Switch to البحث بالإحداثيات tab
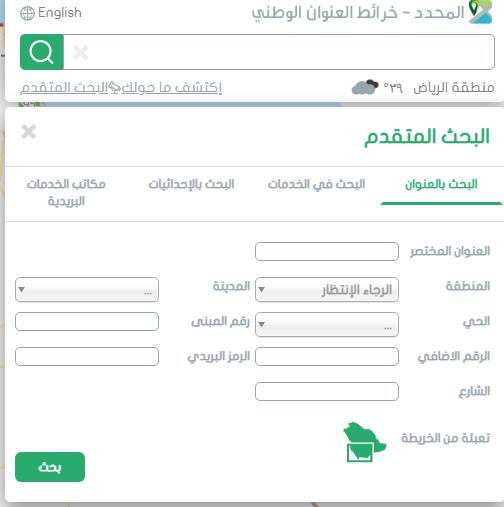 [x=191, y=184]
